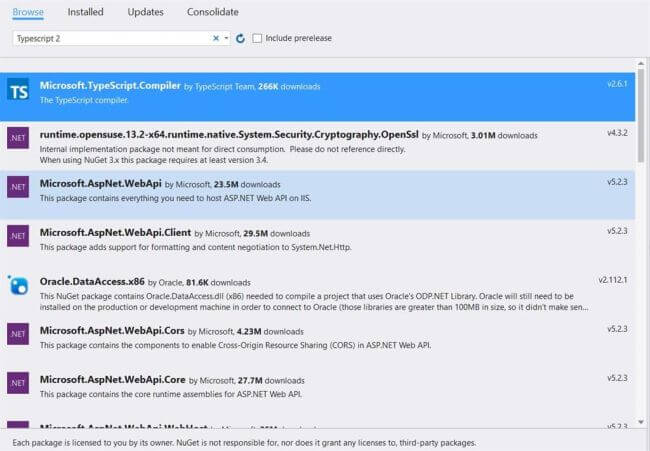Open the Installed tab
This screenshot has height=451, width=650.
click(85, 12)
